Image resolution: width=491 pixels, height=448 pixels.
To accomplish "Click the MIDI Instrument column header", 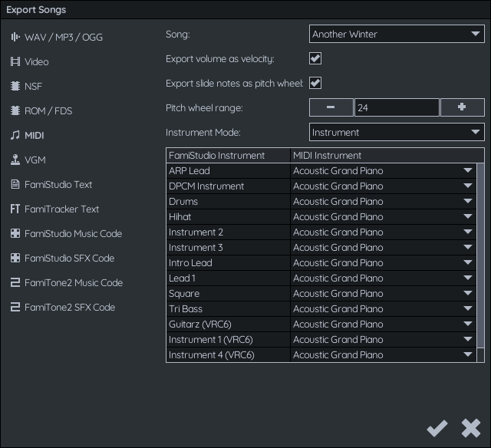I will click(387, 155).
